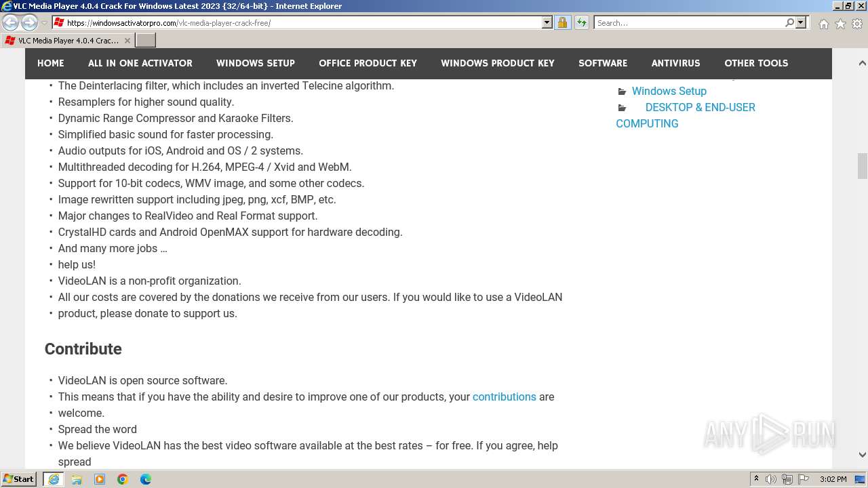Click the search magnifier icon
The width and height of the screenshot is (868, 488).
[789, 22]
